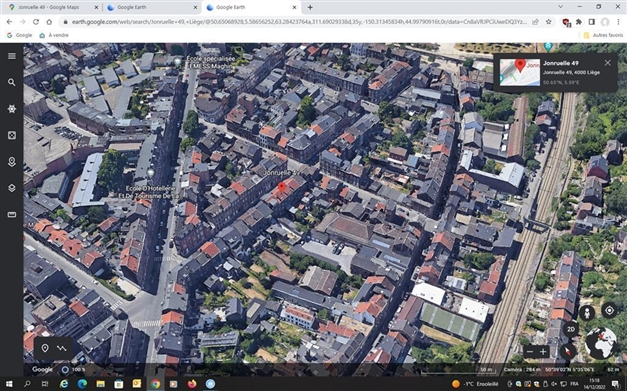Add a placemark with the pin tool
This screenshot has width=627, height=391.
[x=45, y=348]
